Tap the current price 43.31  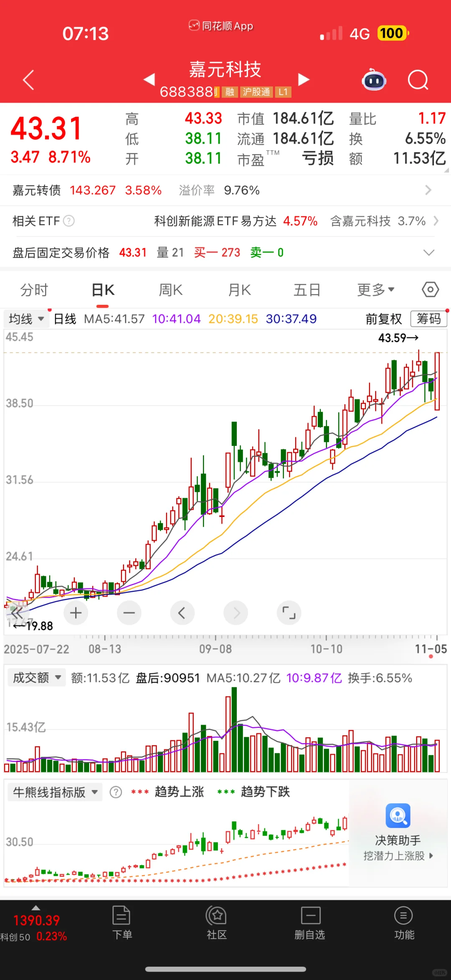(x=46, y=128)
